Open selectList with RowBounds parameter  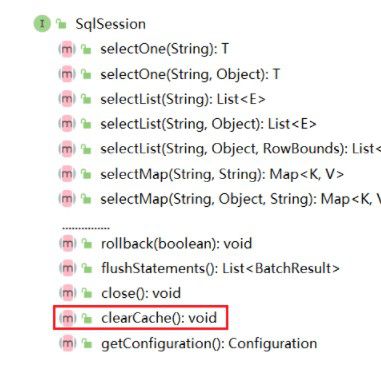tap(241, 149)
